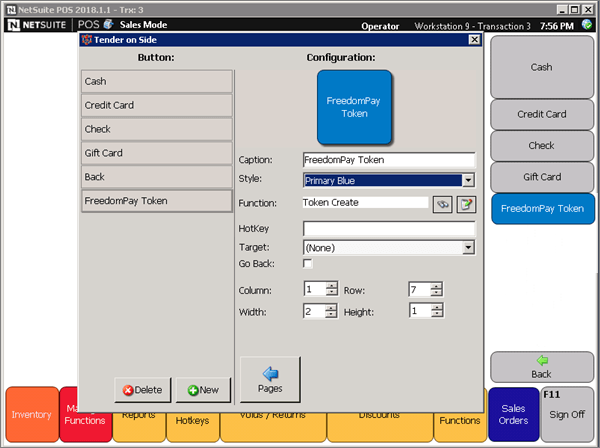Screen dimensions: 600x448
Task: Click the edit function notepad icon
Action: (x=466, y=204)
